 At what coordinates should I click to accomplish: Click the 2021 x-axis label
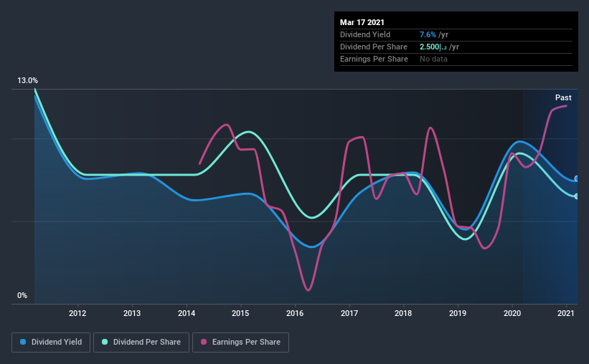pyautogui.click(x=566, y=313)
